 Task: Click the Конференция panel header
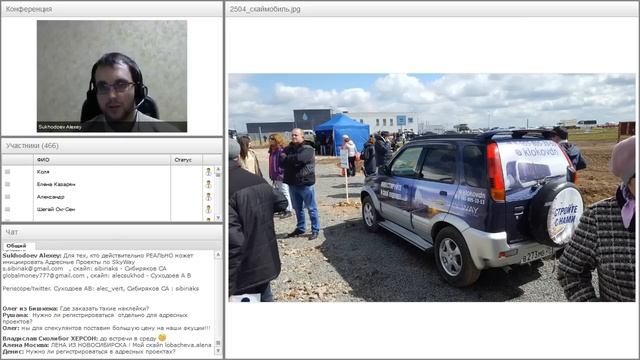click(x=112, y=9)
